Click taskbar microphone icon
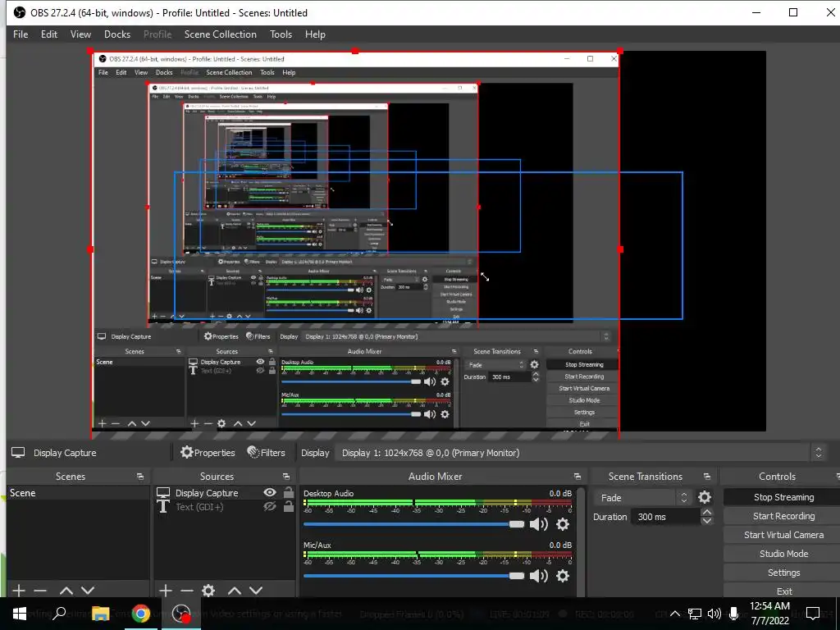The width and height of the screenshot is (840, 630). coord(733,614)
